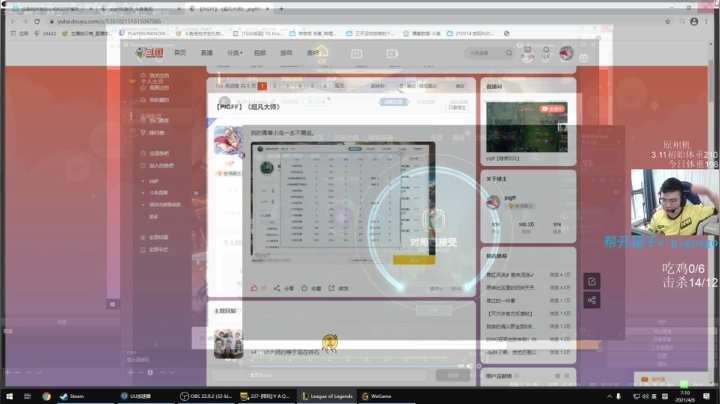Click the floating share button on right
This screenshot has width=720, height=404.
[x=591, y=300]
